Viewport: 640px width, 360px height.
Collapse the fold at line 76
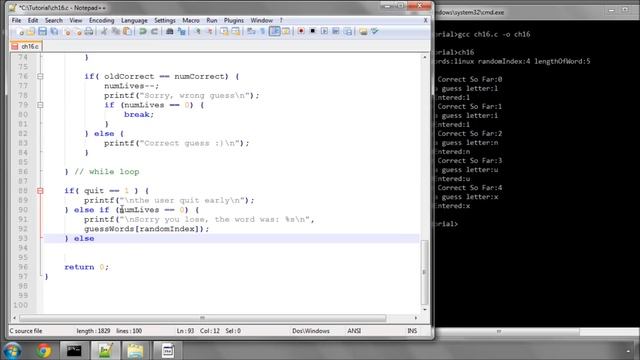pyautogui.click(x=40, y=76)
